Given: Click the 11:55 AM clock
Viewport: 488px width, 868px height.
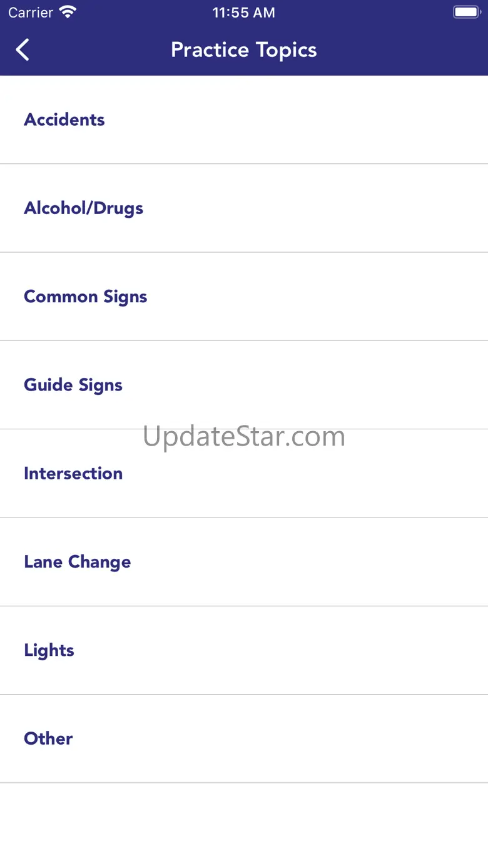Looking at the screenshot, I should tap(244, 13).
